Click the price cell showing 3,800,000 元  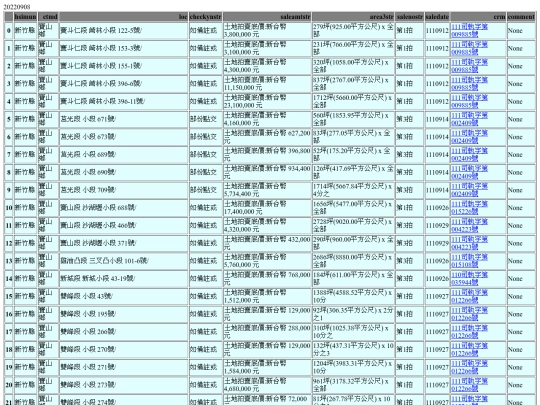point(267,31)
